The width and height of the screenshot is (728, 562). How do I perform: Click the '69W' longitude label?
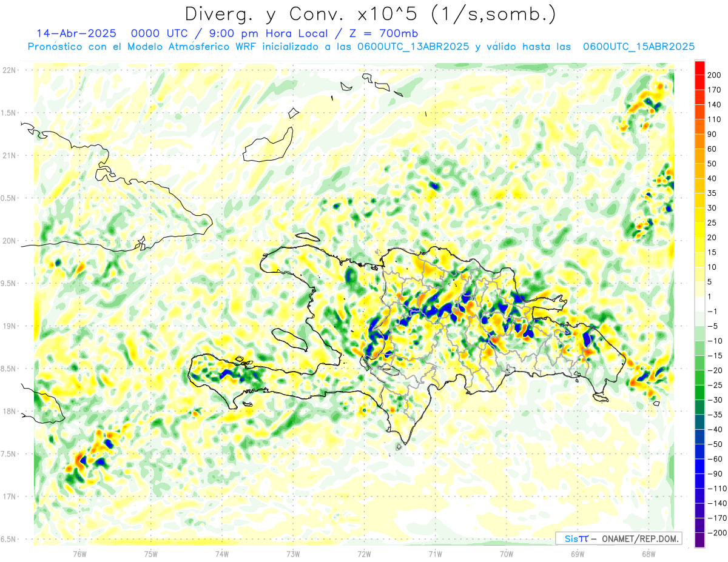click(x=578, y=554)
